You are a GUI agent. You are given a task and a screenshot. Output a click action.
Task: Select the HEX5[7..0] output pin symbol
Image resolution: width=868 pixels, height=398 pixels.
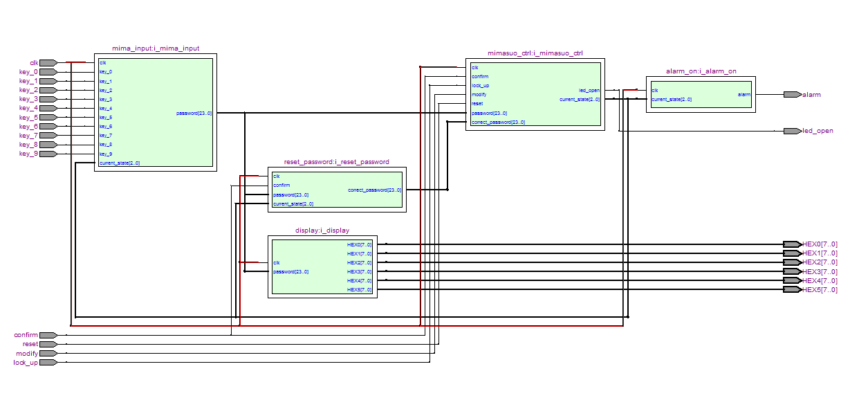[x=792, y=290]
